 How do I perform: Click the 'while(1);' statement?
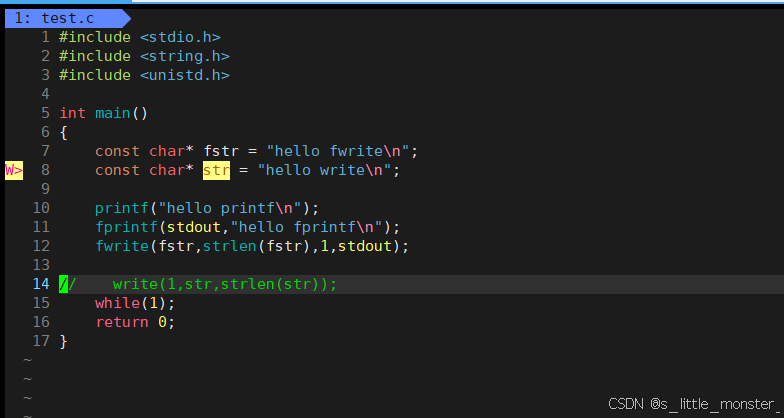134,303
